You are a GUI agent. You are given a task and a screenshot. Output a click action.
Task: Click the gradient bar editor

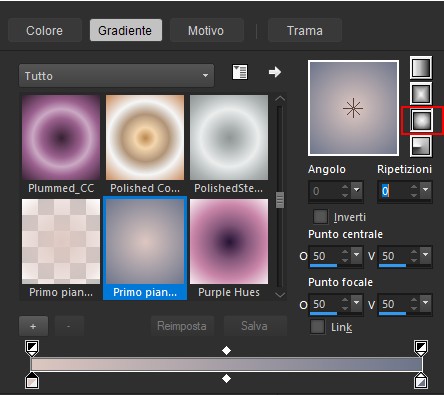click(x=226, y=364)
